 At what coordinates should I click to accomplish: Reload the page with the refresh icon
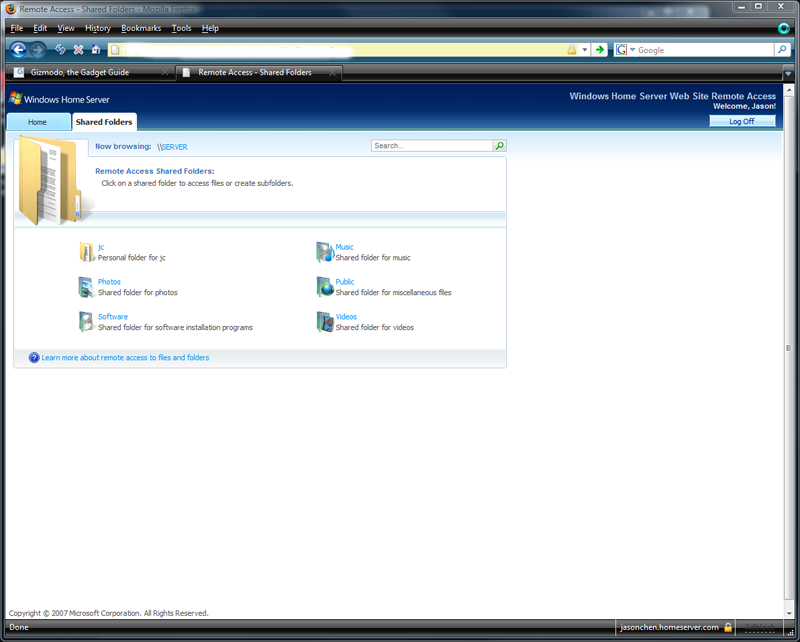[x=60, y=50]
